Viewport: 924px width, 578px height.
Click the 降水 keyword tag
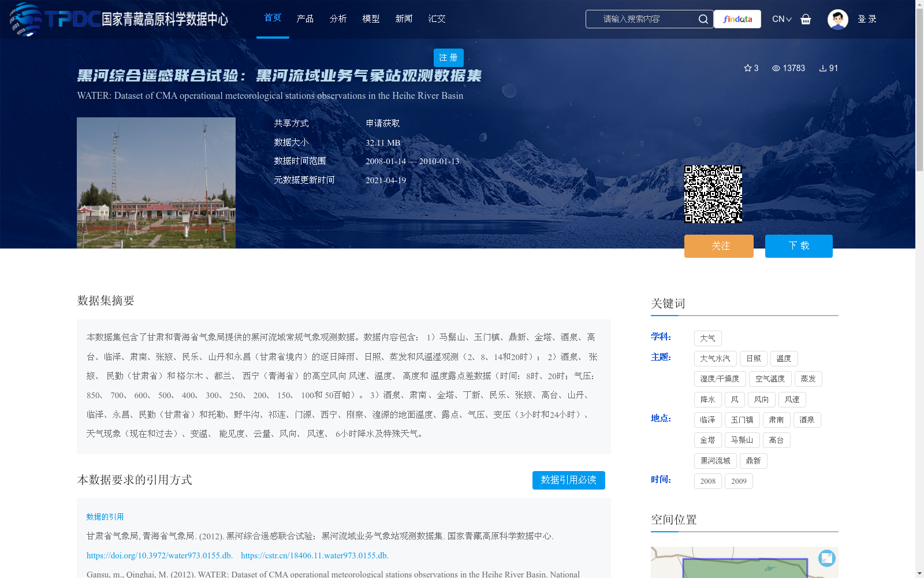click(x=708, y=399)
